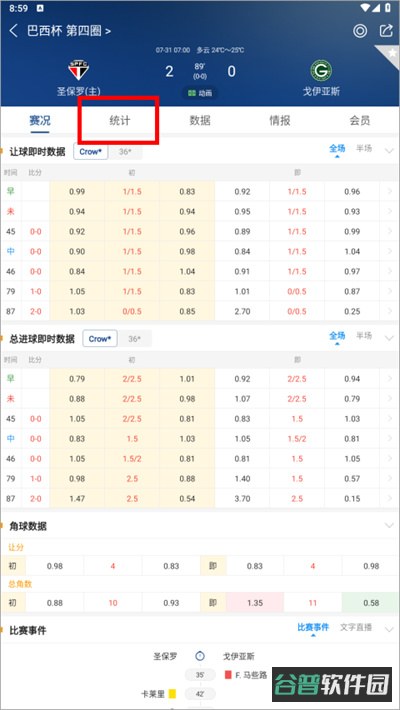
Task: Open the 动画 live animation button
Action: click(x=200, y=93)
